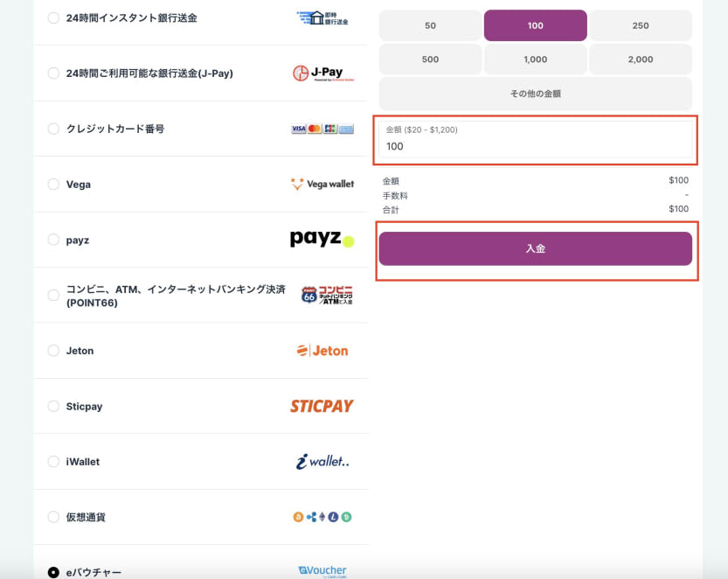
Task: Click the Ripple crypto icon
Action: 311,517
